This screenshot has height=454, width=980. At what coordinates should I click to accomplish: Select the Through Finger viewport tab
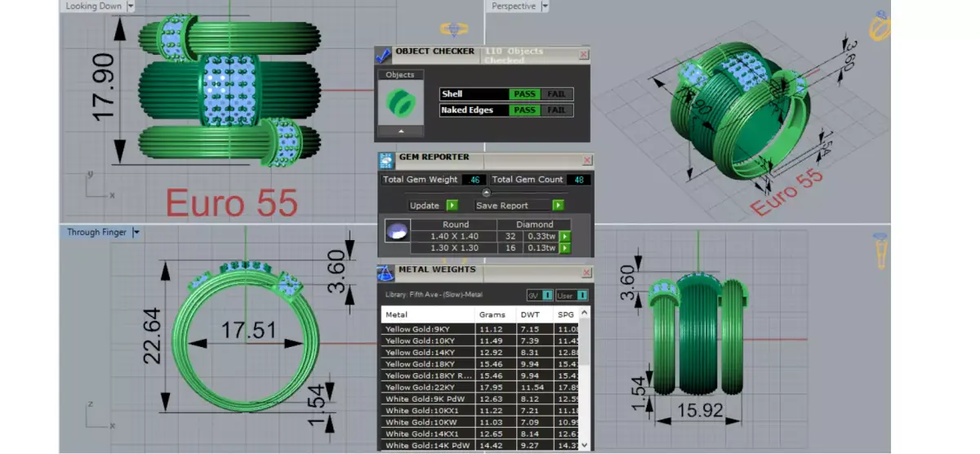[96, 233]
